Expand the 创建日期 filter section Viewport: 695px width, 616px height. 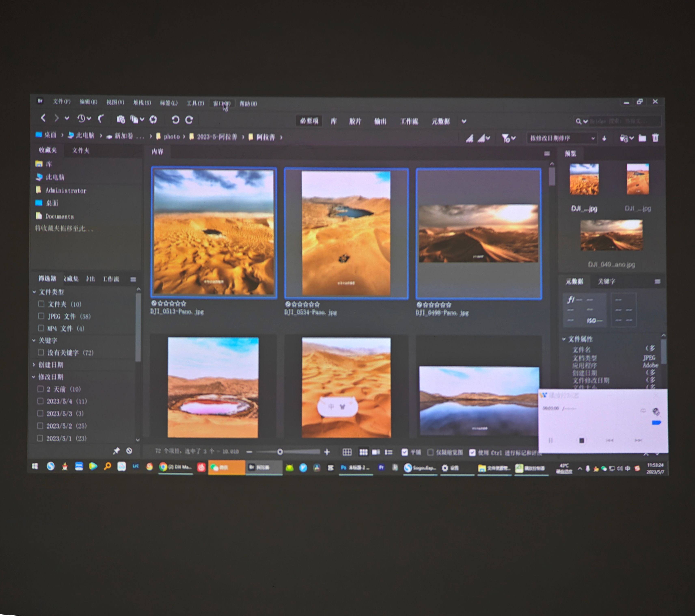(34, 365)
